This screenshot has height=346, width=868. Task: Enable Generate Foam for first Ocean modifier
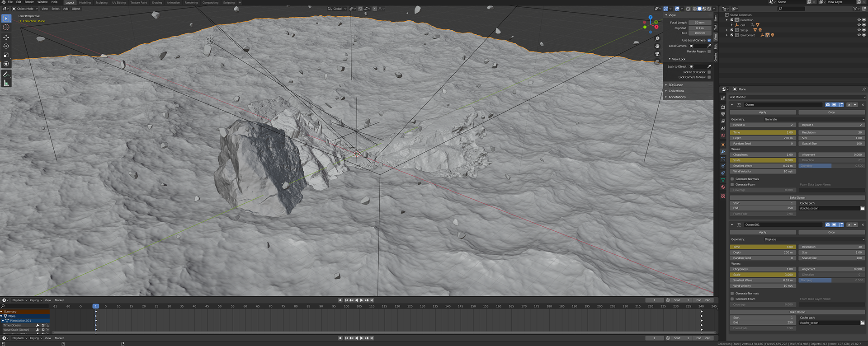(x=732, y=184)
